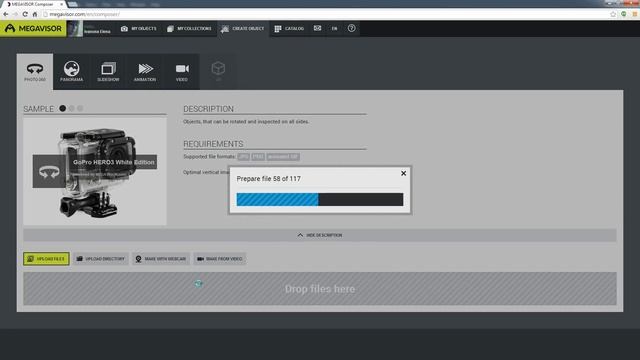Bookmark the page with the star icon
The image size is (640, 360).
pyautogui.click(x=613, y=14)
